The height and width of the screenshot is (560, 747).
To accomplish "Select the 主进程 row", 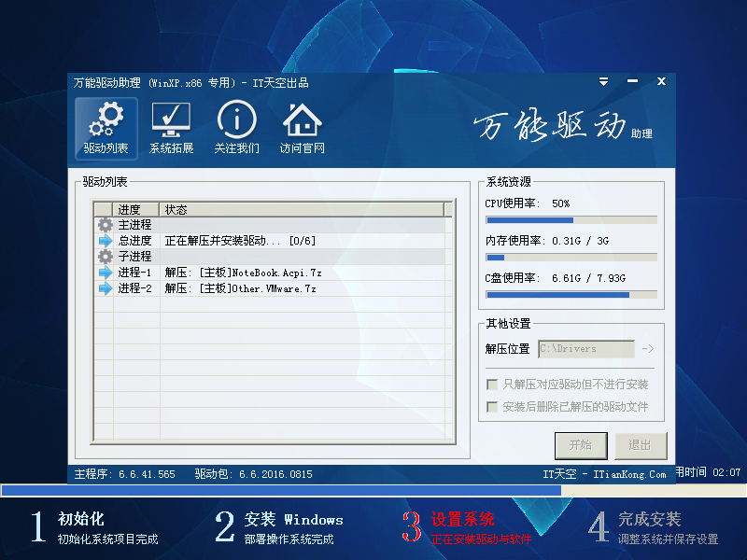I will 272,225.
